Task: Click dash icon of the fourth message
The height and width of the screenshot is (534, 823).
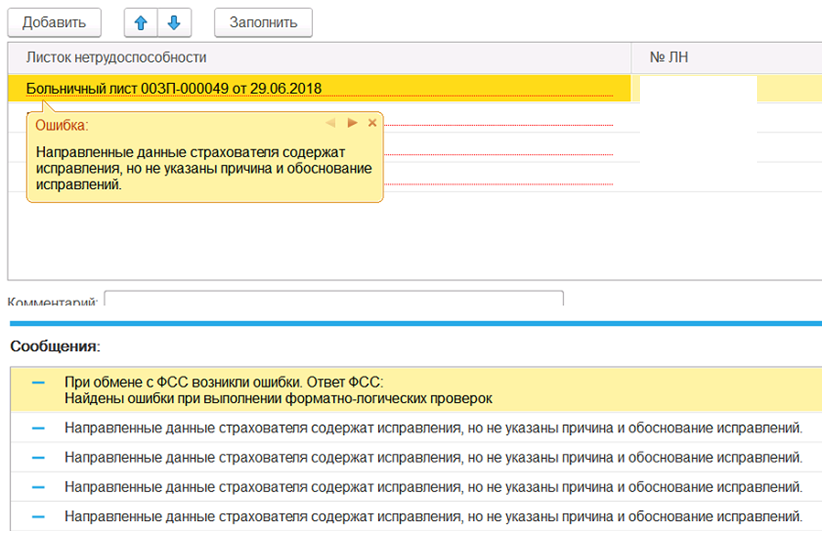Action: point(38,487)
